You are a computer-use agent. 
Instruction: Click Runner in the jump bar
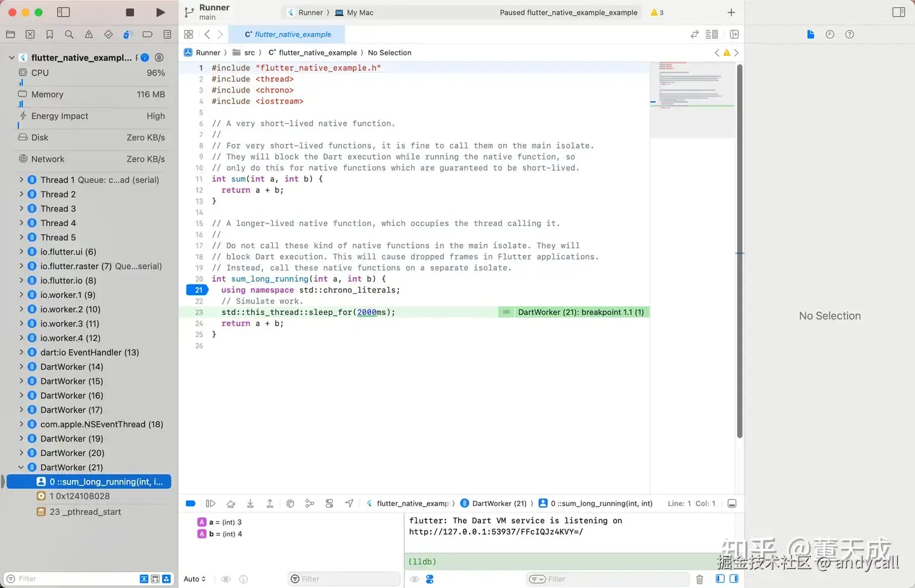pyautogui.click(x=203, y=53)
